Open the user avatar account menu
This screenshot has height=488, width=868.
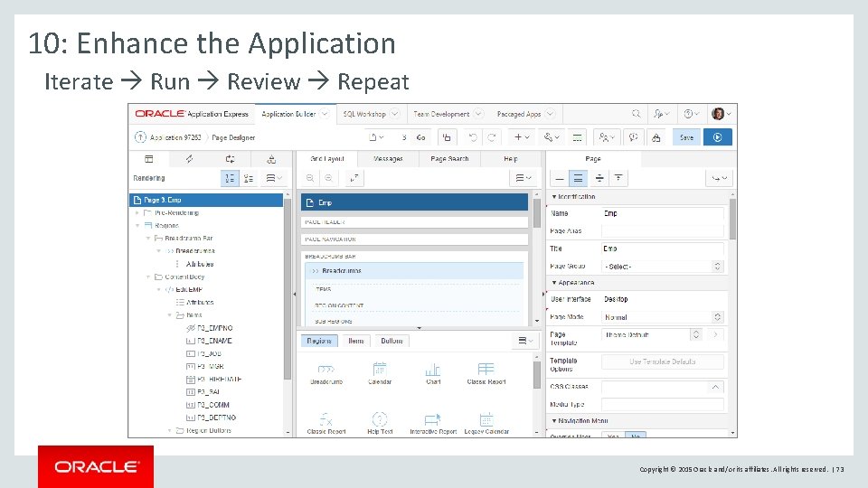tap(722, 114)
